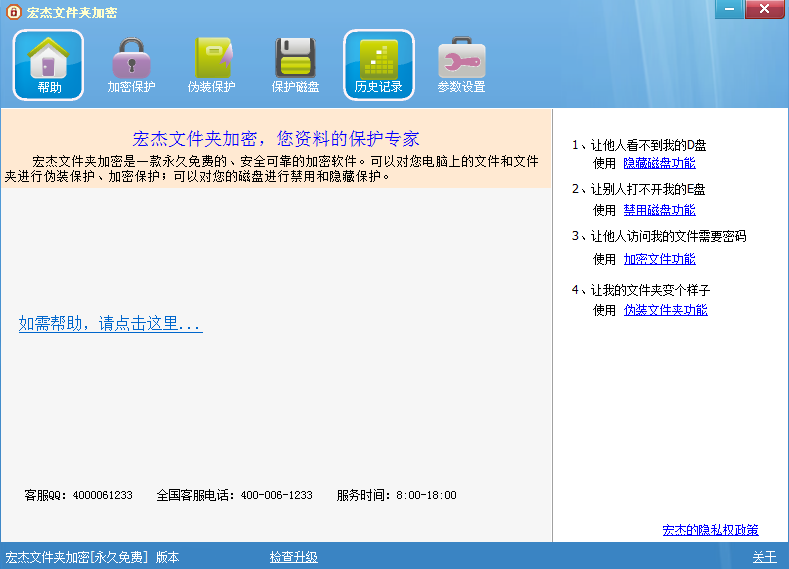789x569 pixels.
Task: Click text 2、让别人打不开我的E盘
Action: [639, 189]
